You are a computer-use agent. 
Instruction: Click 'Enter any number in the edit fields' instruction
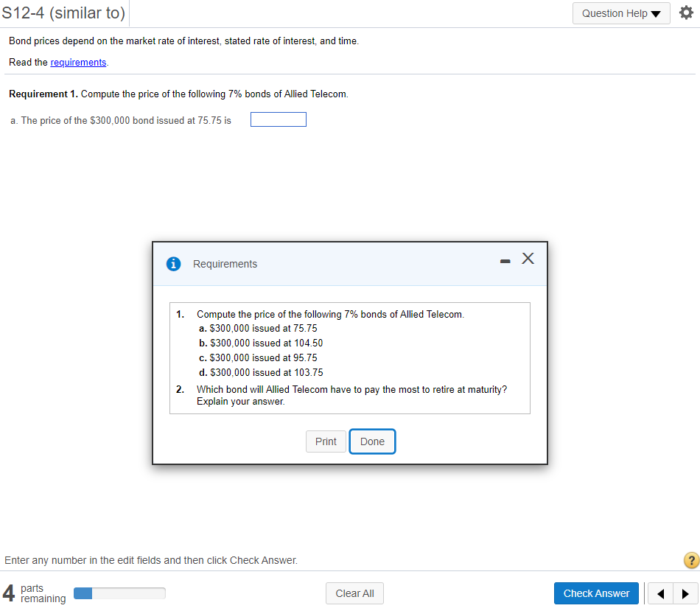coord(151,560)
